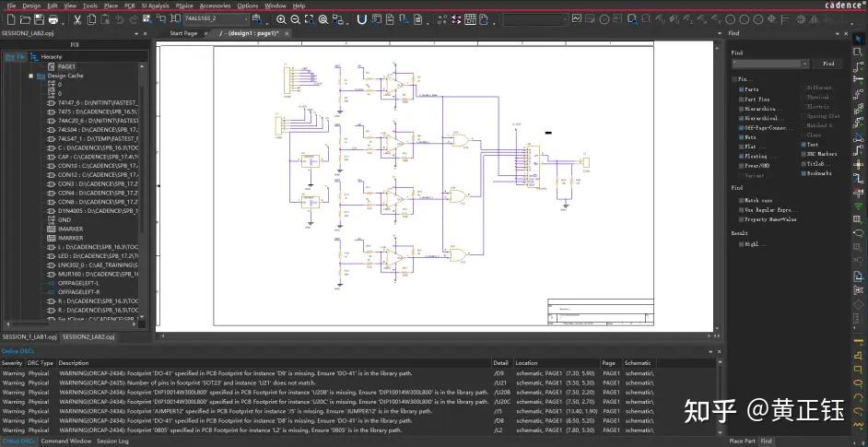Open the Find search field dropdown arrow
The height and width of the screenshot is (447, 868).
[805, 64]
